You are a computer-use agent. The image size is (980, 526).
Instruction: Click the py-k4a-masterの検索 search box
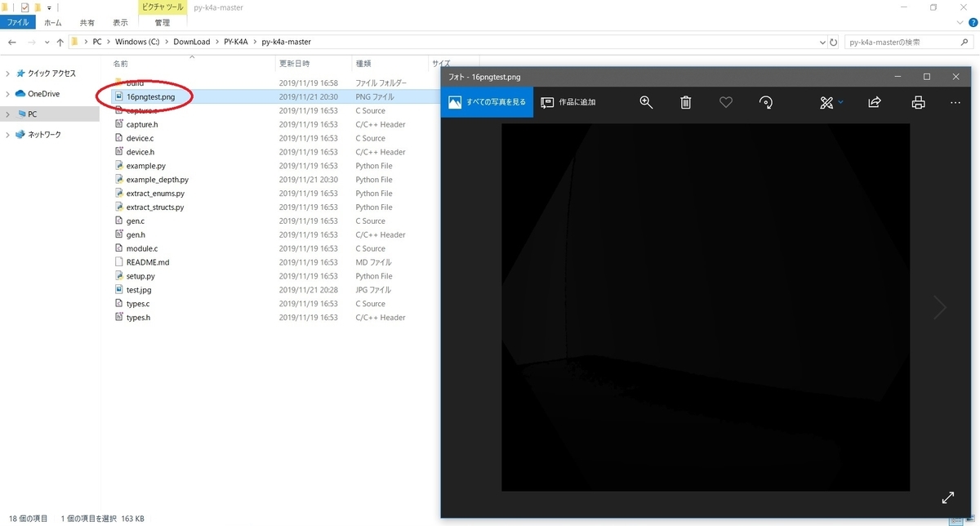[x=909, y=42]
